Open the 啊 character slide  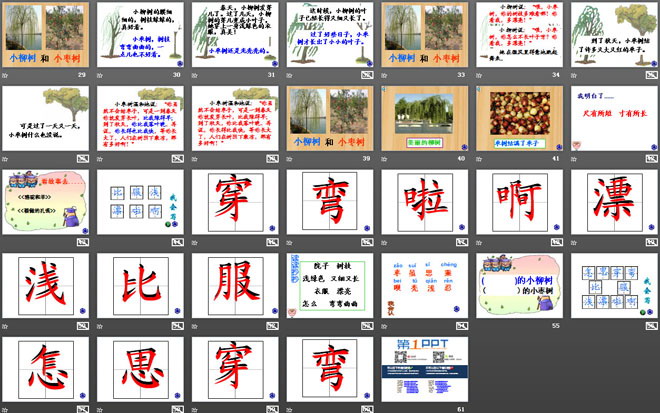pos(519,202)
